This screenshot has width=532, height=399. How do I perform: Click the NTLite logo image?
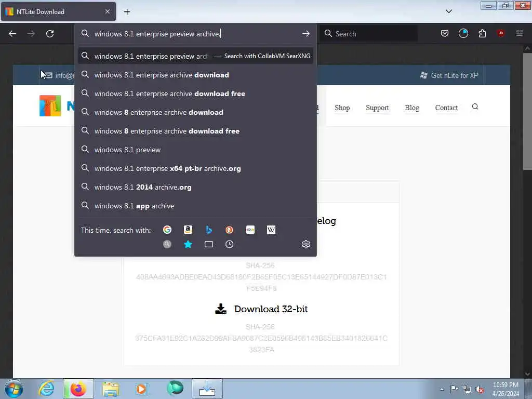(50, 106)
